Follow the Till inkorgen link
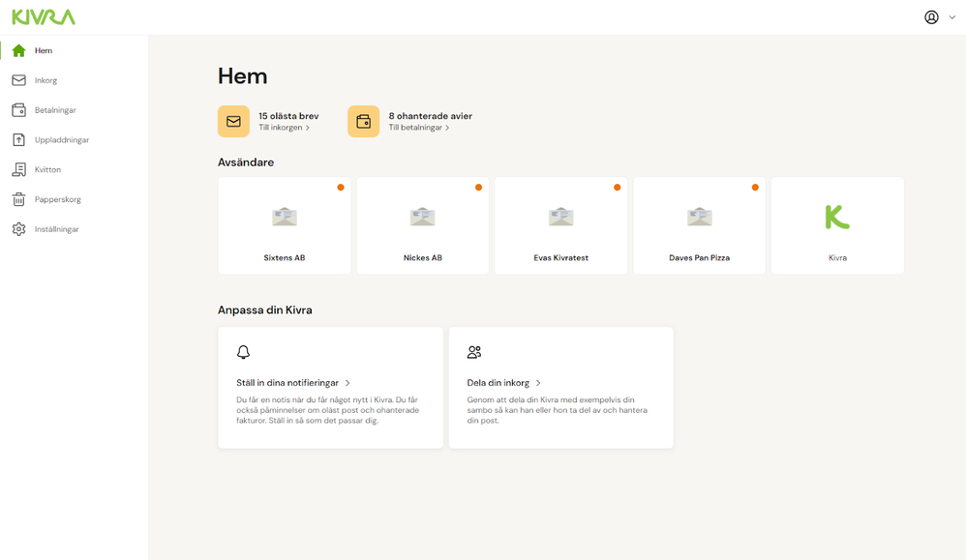The width and height of the screenshot is (966, 560). tap(284, 128)
